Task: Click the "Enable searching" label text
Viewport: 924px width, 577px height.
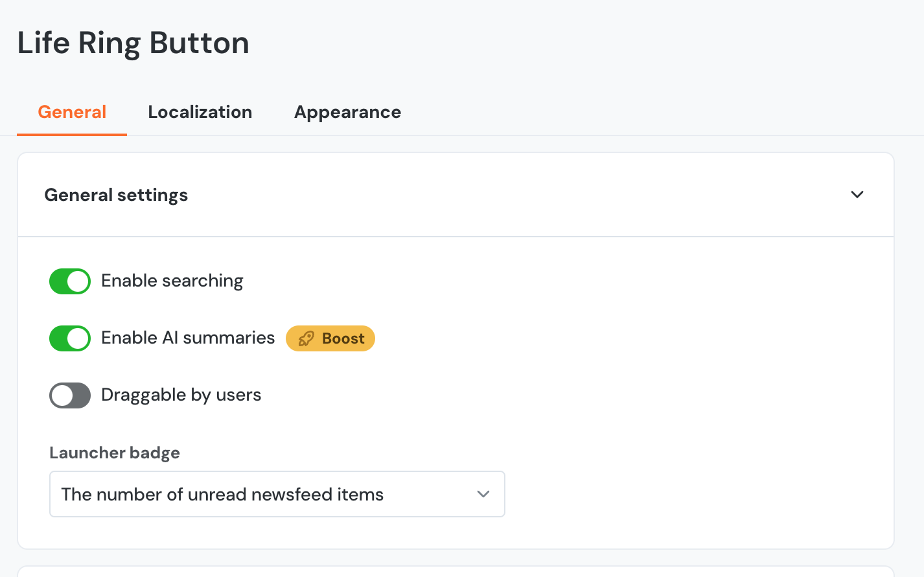Action: (172, 281)
